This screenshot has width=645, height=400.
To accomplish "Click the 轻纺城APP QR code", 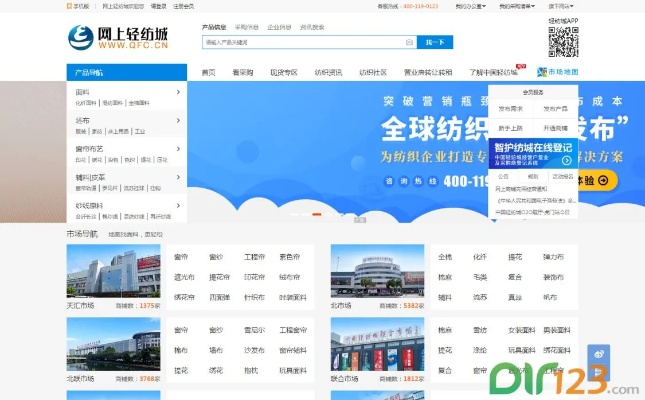I will tap(563, 42).
